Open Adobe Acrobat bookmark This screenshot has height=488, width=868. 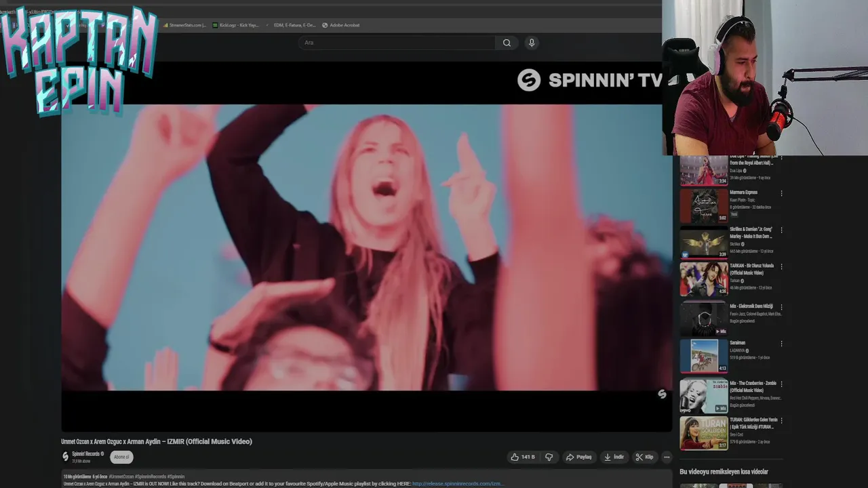click(x=341, y=25)
